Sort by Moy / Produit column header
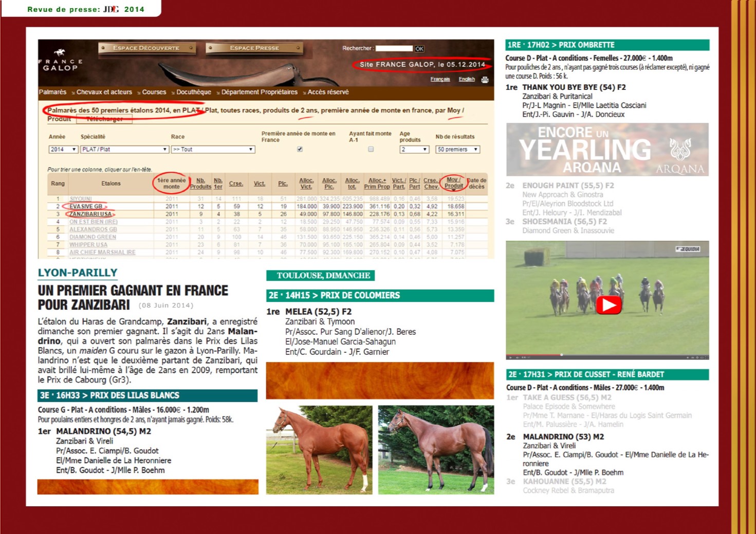Viewport: 756px width, 534px height. click(454, 183)
